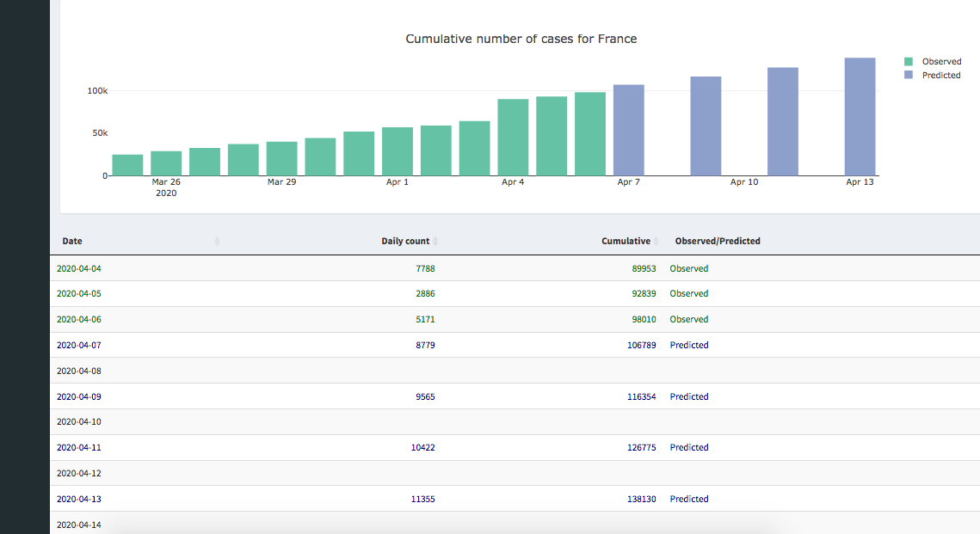This screenshot has height=534, width=980.
Task: Click the green Observed legend swatch
Action: tap(909, 62)
